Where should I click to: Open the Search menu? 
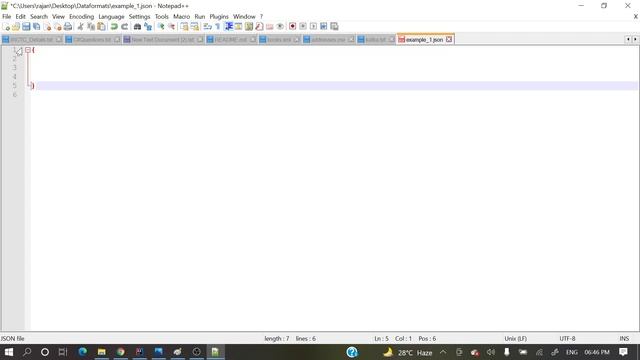pyautogui.click(x=39, y=16)
